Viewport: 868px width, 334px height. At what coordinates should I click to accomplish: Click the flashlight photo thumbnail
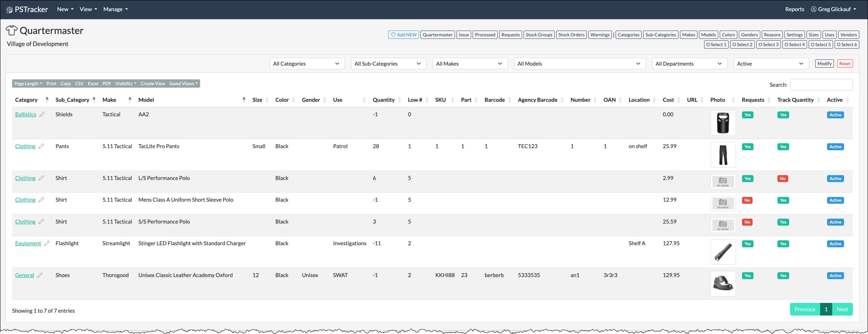pos(723,252)
